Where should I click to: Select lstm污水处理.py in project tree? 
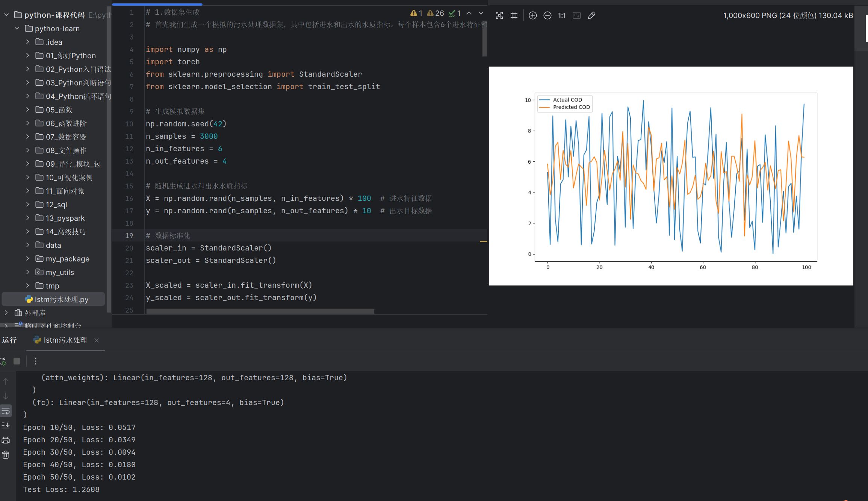point(61,299)
